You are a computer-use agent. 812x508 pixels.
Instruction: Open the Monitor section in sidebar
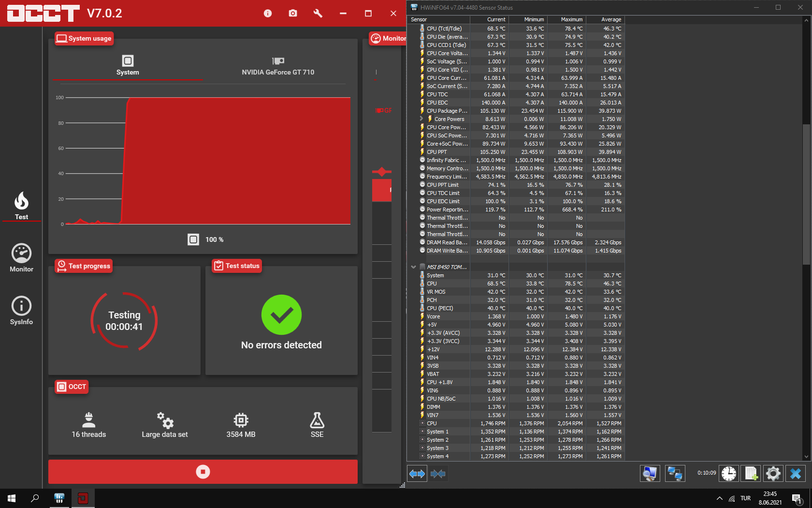coord(21,258)
